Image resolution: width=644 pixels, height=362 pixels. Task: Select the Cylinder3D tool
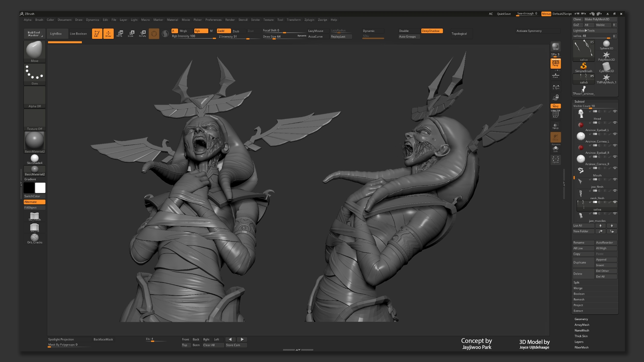[606, 67]
